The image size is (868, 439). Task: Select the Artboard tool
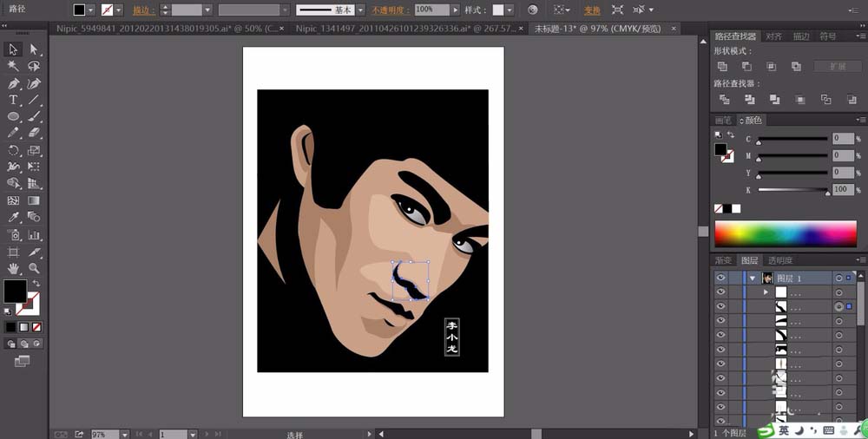(13, 252)
